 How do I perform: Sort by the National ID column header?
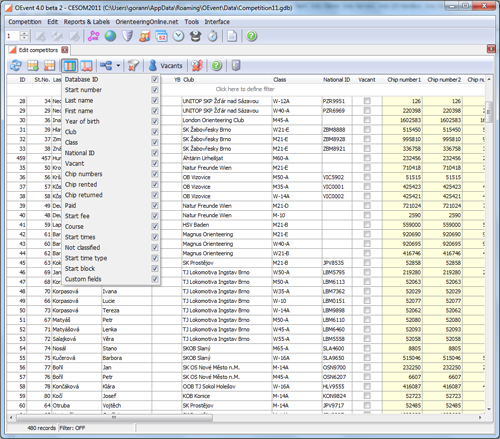[x=337, y=79]
